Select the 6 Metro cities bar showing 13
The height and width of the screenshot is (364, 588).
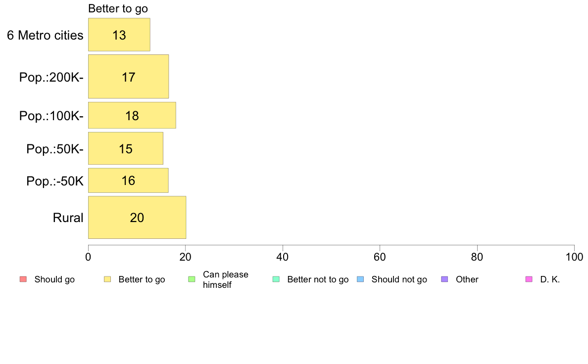(119, 35)
